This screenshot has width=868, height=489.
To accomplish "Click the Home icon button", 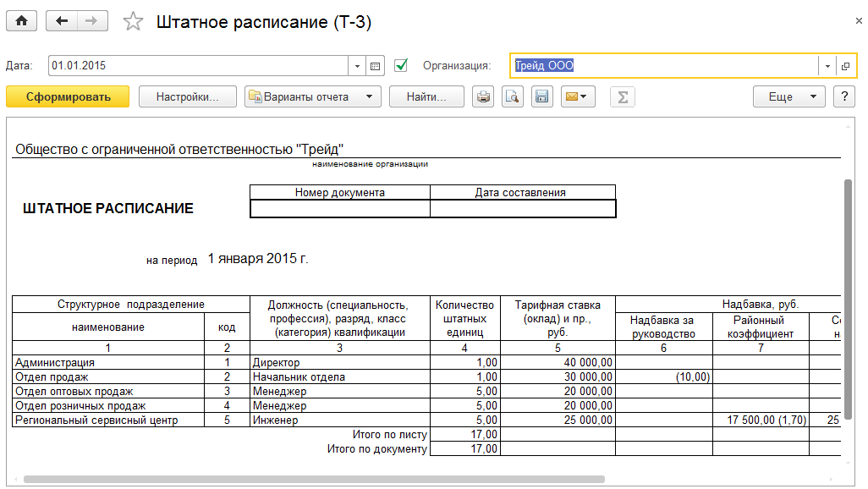I will [21, 22].
